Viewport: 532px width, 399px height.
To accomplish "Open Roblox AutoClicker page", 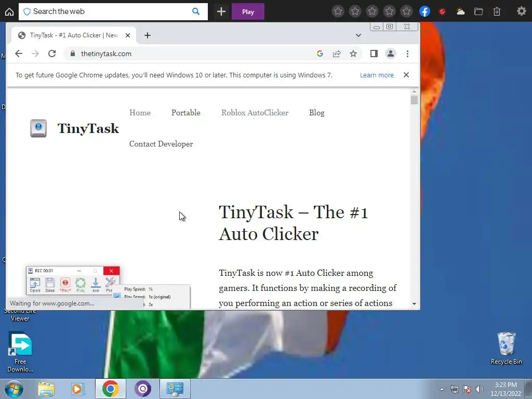I will [x=255, y=113].
